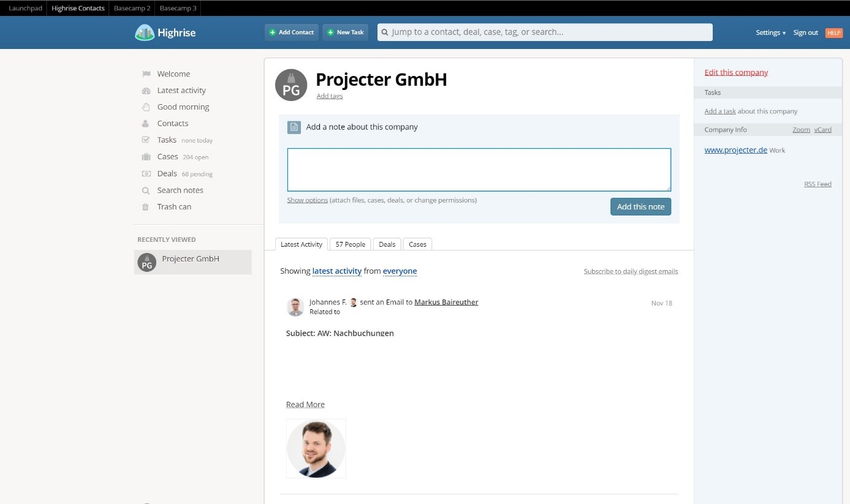Open the Cases tab of company
The image size is (850, 504).
[417, 244]
